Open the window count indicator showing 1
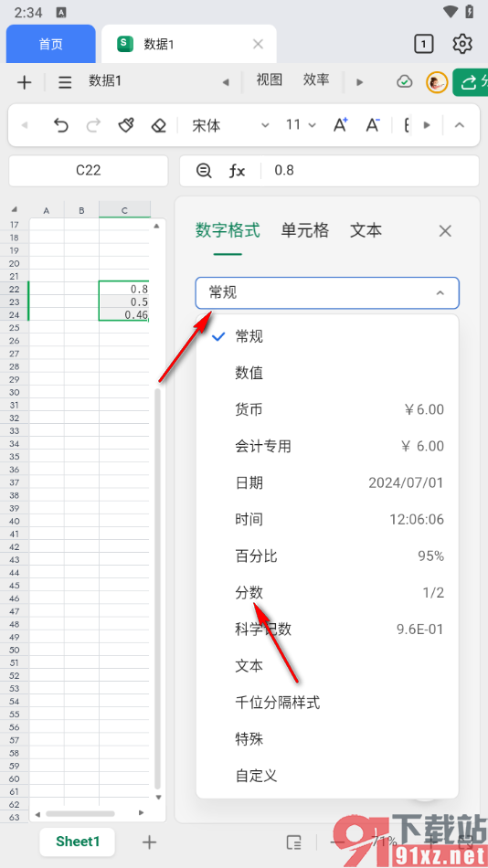The image size is (488, 868). [x=424, y=44]
